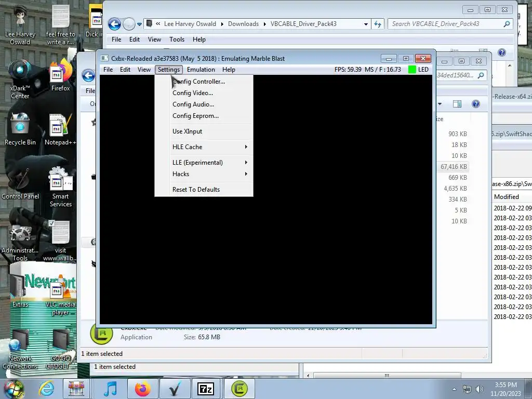The height and width of the screenshot is (399, 532).
Task: Open Network Connections desktop icon
Action: click(x=20, y=350)
